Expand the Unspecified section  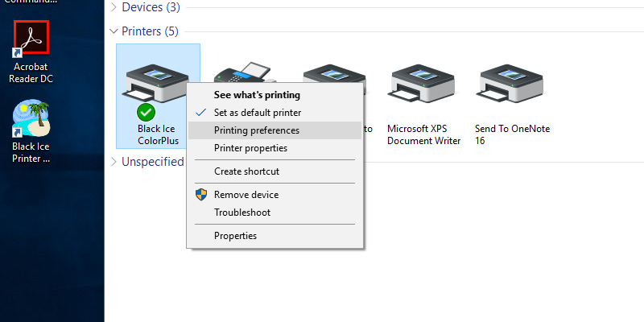pyautogui.click(x=114, y=162)
